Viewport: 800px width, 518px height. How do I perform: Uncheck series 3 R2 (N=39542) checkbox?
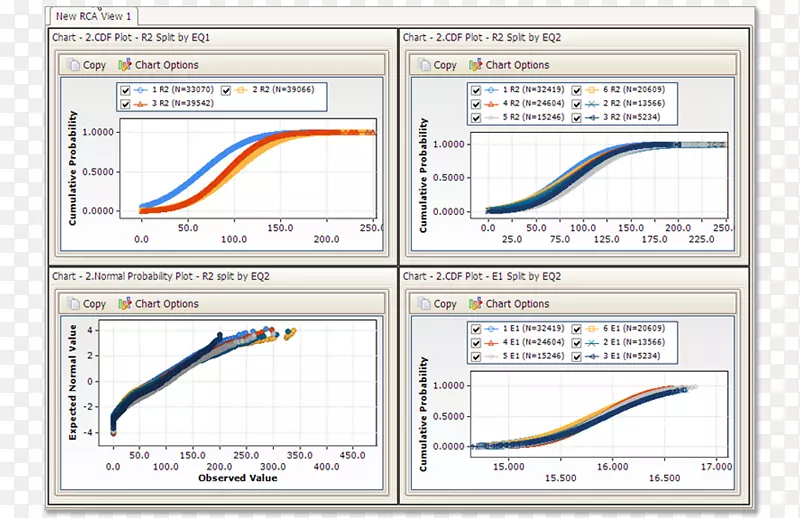point(126,104)
